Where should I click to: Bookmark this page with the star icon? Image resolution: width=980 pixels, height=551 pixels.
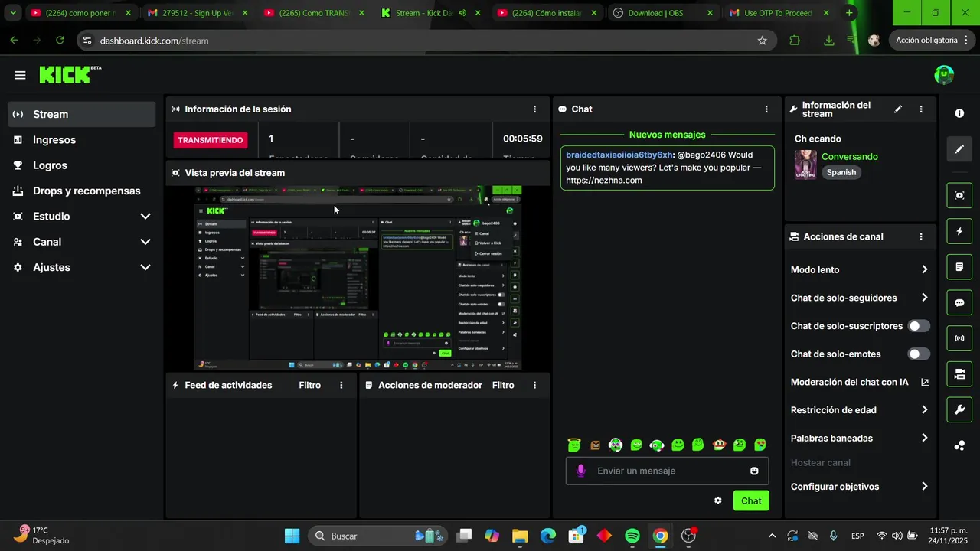[x=762, y=41]
